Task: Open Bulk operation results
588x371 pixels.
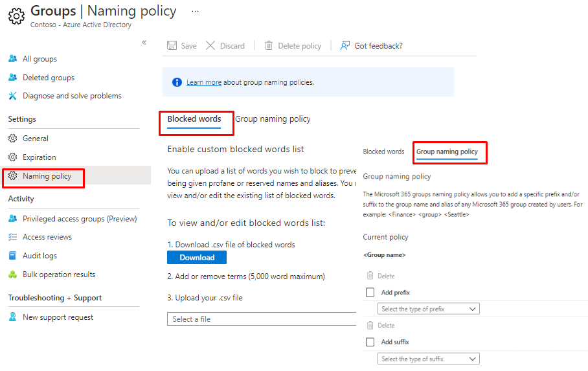Action: (x=58, y=275)
